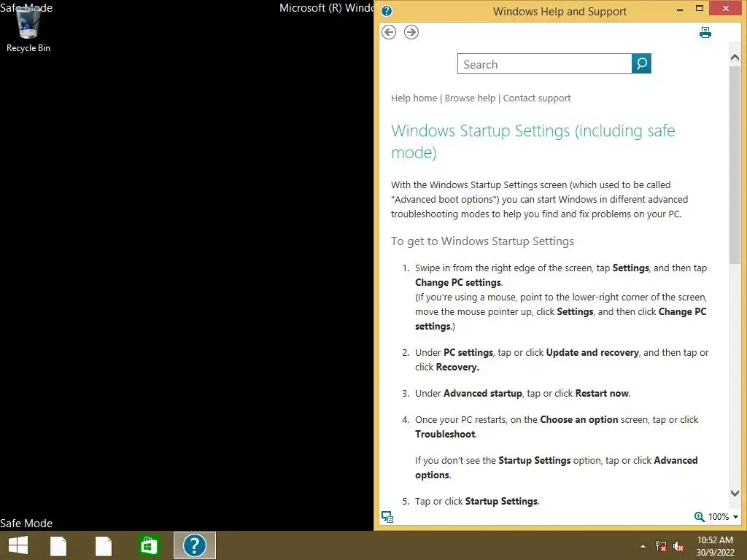Click bold text Restart now
The image size is (747, 560).
(x=602, y=393)
